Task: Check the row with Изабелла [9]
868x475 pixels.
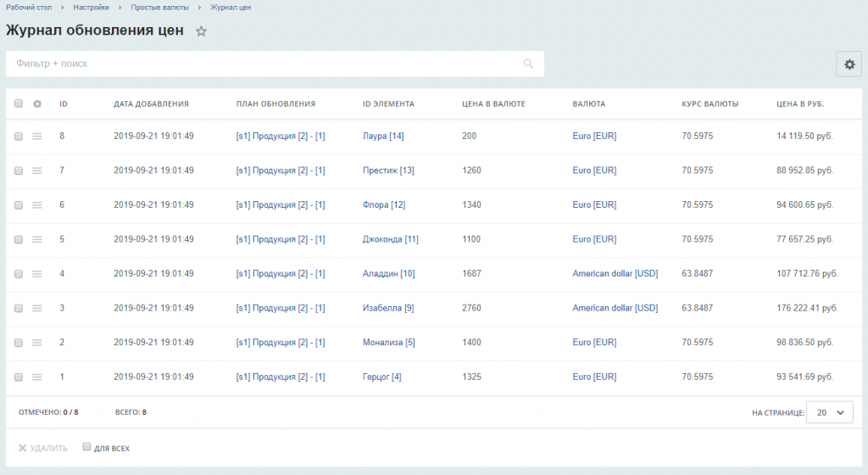Action: pyautogui.click(x=19, y=308)
